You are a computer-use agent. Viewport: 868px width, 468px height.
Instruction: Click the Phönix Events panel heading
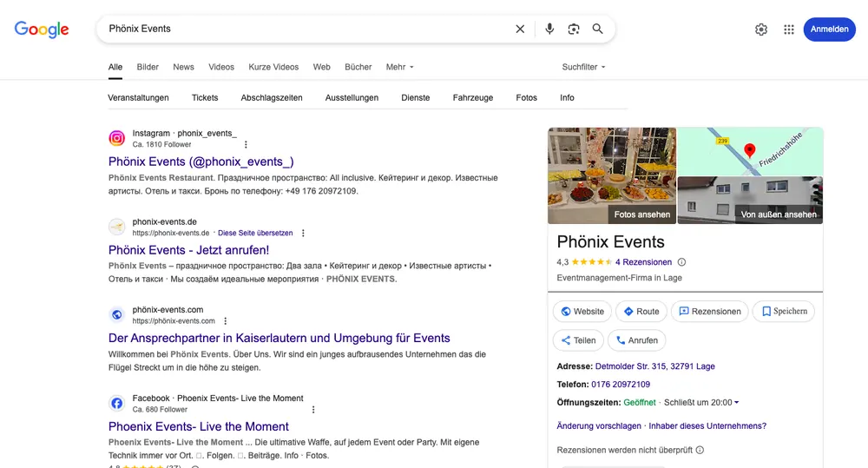pos(610,242)
